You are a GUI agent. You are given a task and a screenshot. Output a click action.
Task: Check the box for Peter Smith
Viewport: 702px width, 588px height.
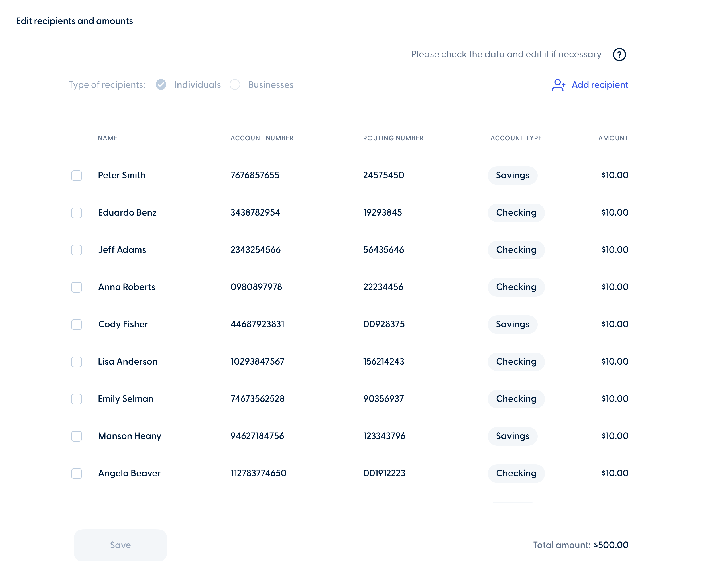(77, 176)
